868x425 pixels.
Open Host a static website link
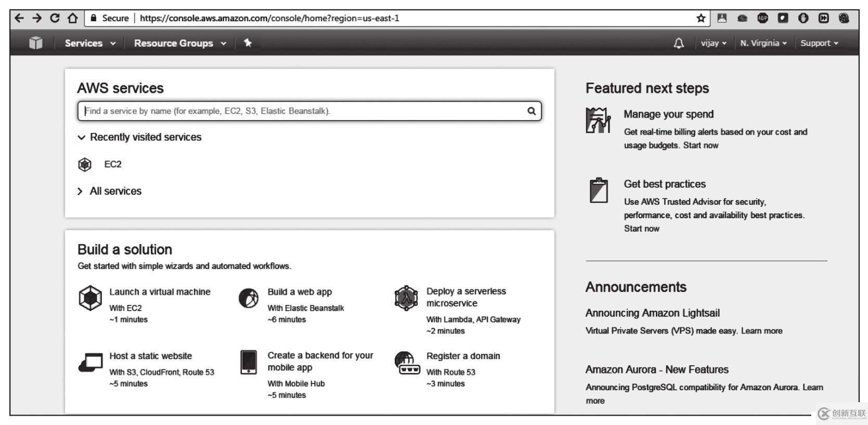150,356
